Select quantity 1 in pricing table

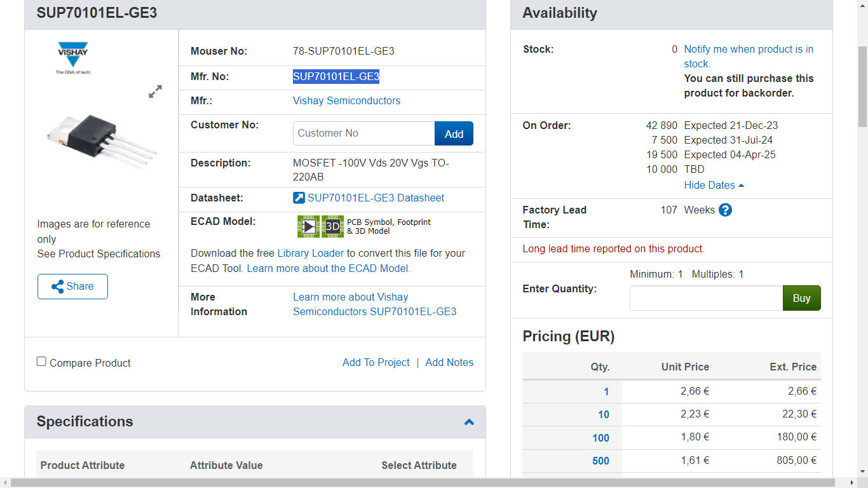(x=606, y=392)
